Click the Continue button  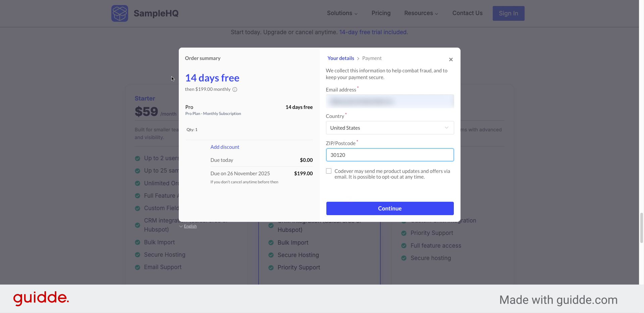point(389,208)
